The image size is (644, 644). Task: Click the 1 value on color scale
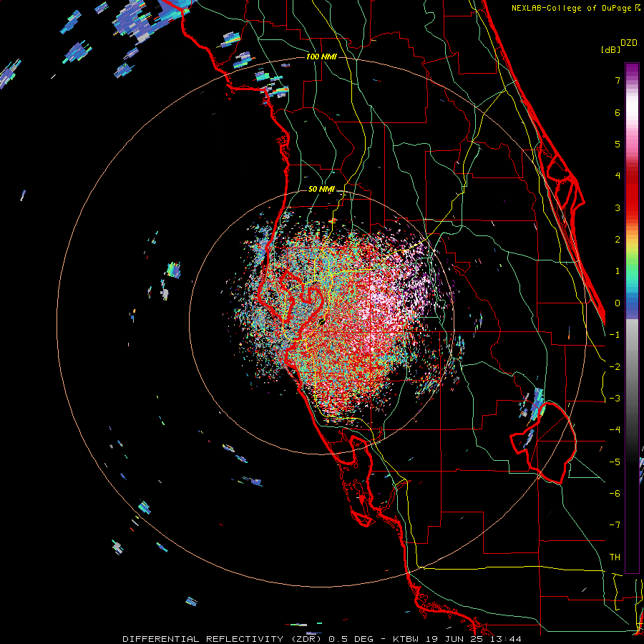(x=618, y=271)
